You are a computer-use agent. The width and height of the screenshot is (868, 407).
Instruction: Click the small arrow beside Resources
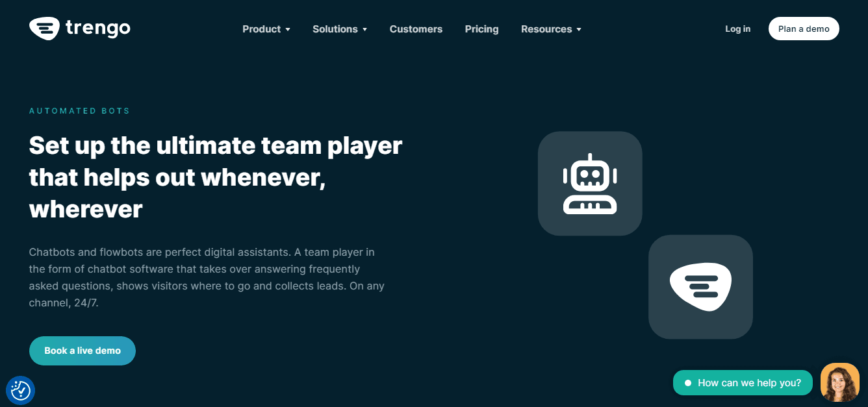pos(579,30)
